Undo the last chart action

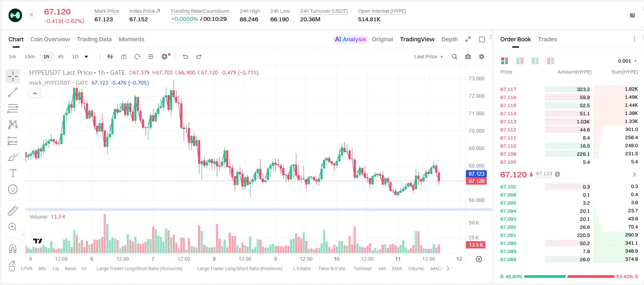(185, 57)
